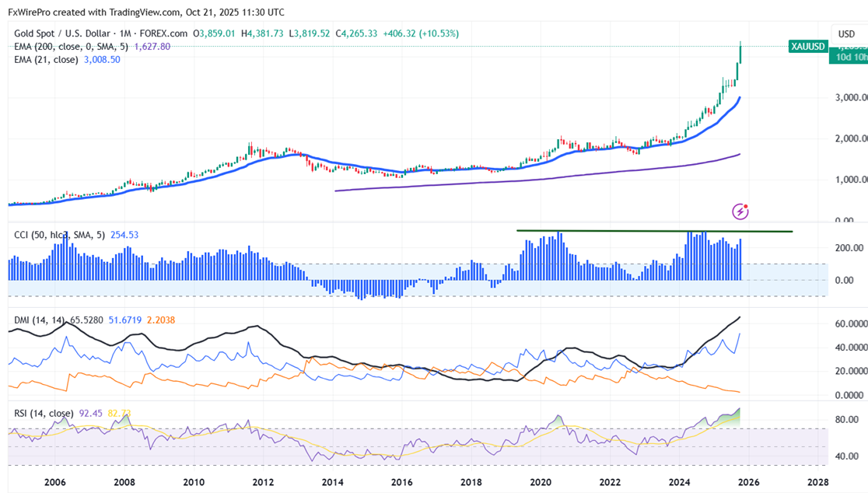Click the 60.0000 label on DMI scale
Screen dimensions: 868x493
pos(852,323)
